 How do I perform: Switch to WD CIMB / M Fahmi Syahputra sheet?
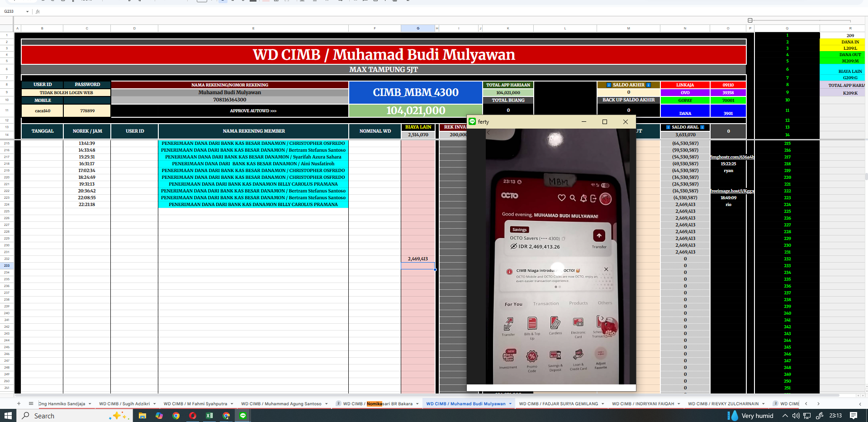[195, 404]
